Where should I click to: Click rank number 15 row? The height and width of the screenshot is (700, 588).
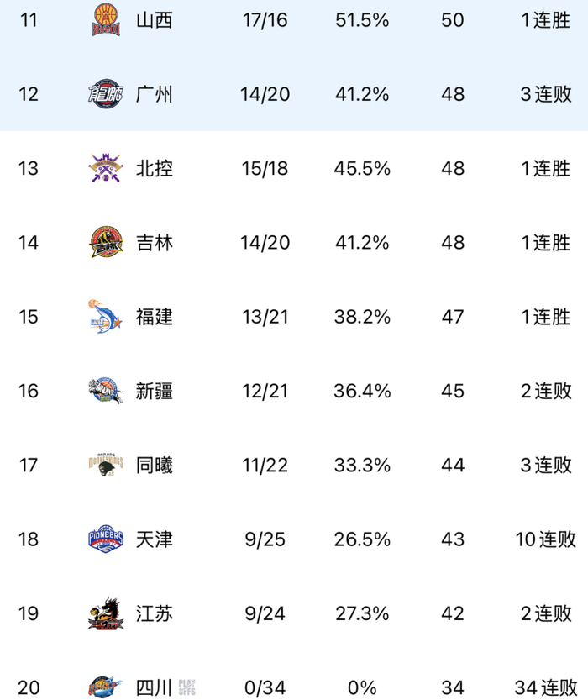point(29,317)
